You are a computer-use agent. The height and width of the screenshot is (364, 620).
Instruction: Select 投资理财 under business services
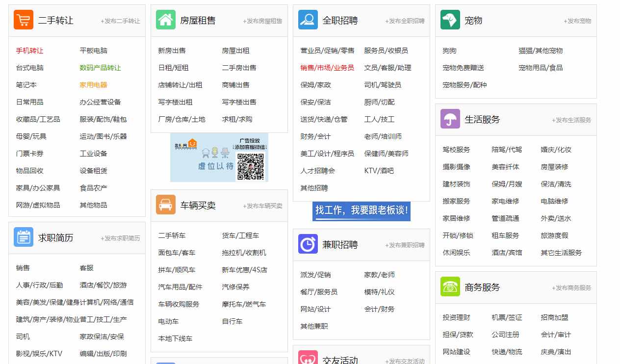point(456,317)
